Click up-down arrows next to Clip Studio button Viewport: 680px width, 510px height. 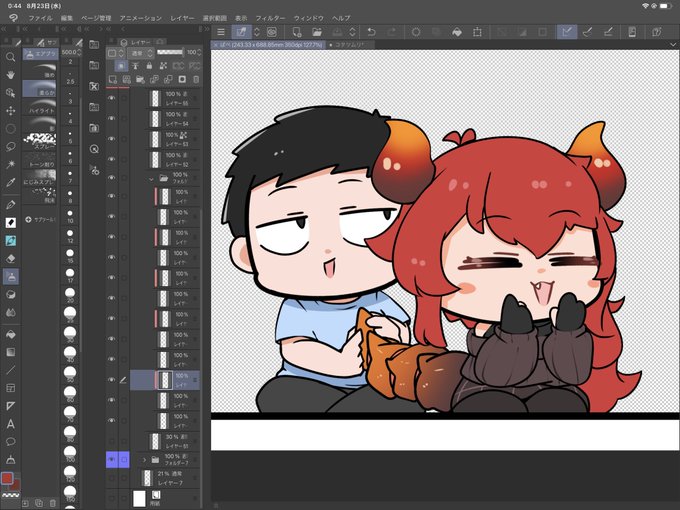[x=257, y=32]
